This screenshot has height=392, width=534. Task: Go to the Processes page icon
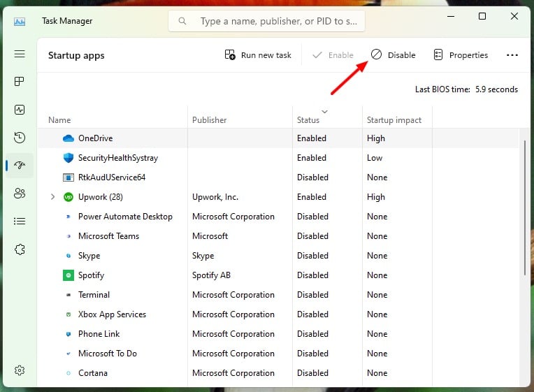tap(20, 81)
